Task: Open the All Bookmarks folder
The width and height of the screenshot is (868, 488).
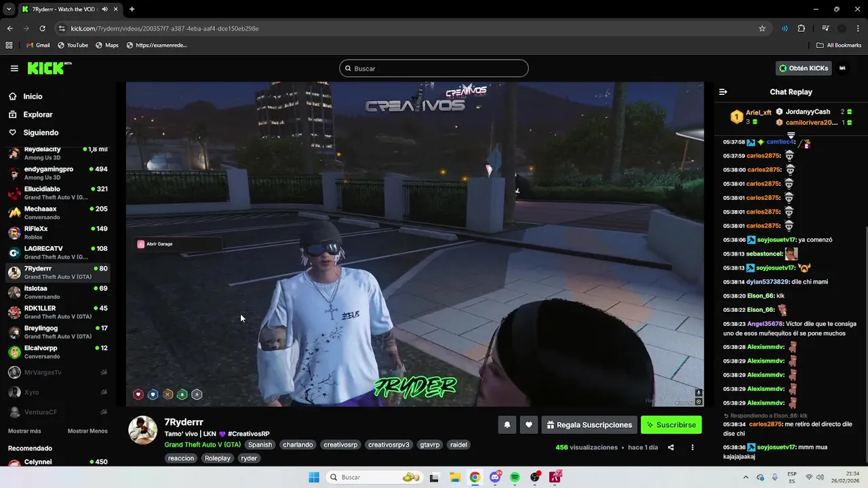Action: (839, 45)
